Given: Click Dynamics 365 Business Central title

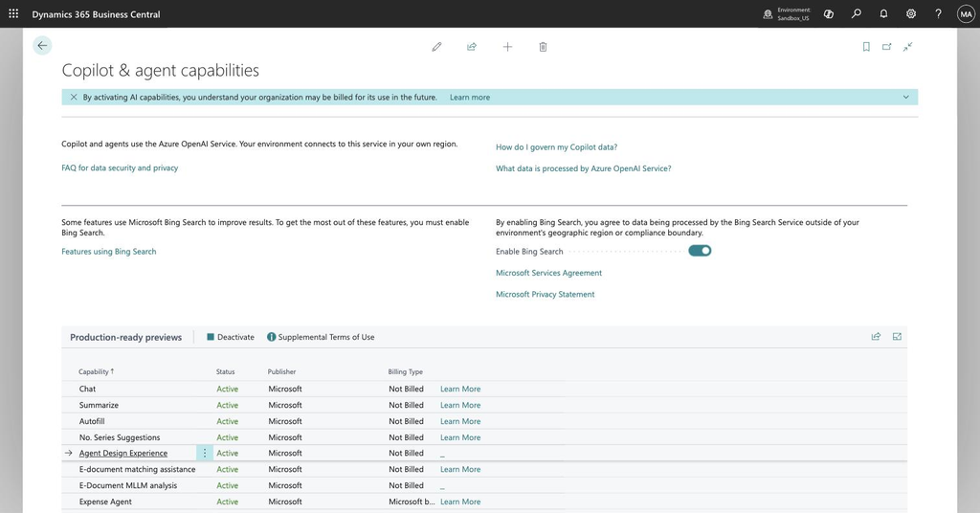Looking at the screenshot, I should tap(97, 14).
